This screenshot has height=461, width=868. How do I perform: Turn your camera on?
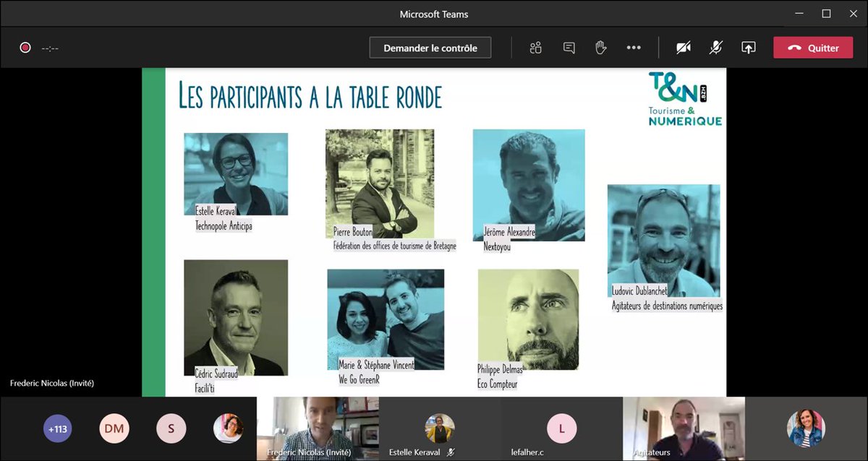click(x=683, y=47)
